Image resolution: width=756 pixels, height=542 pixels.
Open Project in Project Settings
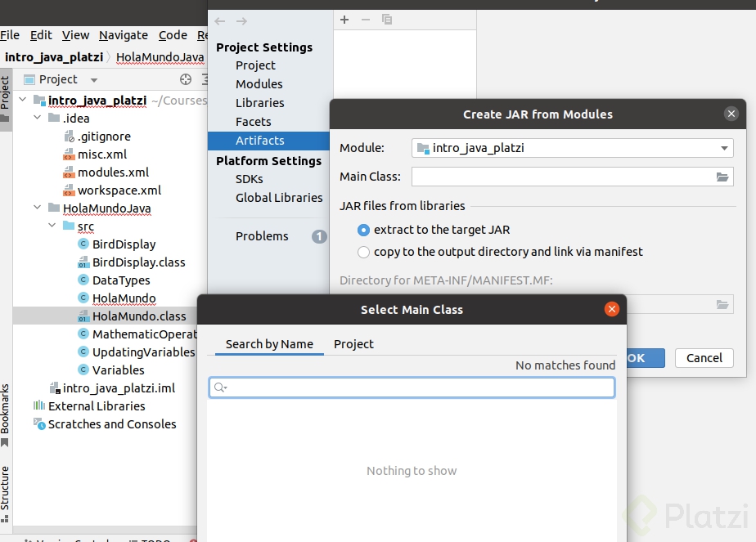pos(255,65)
